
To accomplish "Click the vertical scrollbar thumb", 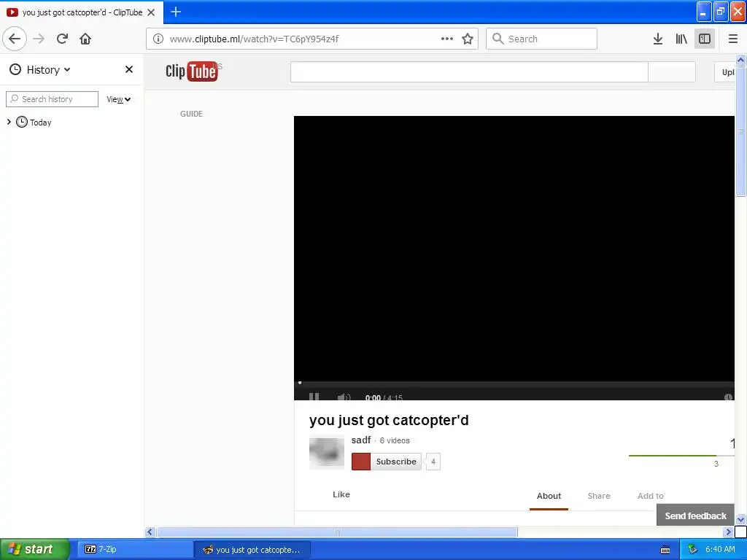I will click(x=741, y=131).
